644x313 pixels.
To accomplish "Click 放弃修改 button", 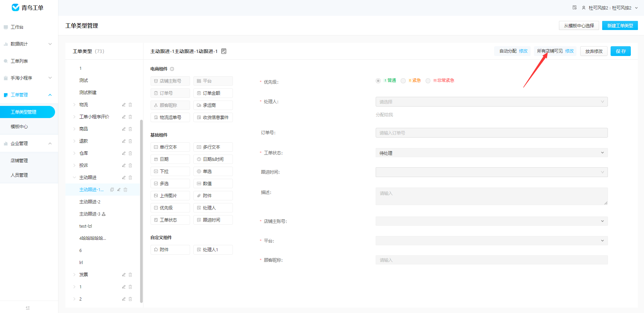I will [x=594, y=51].
